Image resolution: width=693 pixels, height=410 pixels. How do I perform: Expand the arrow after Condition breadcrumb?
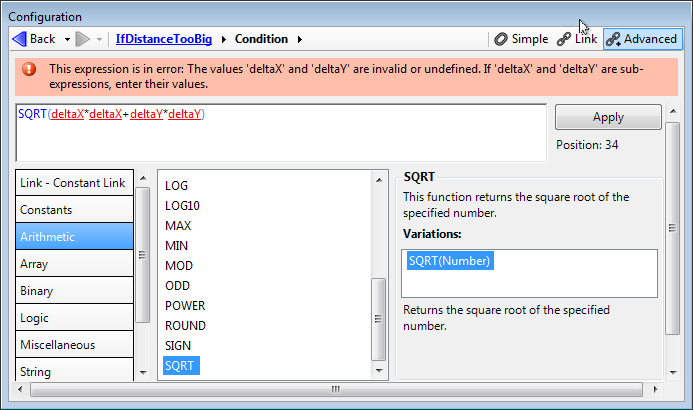[299, 39]
